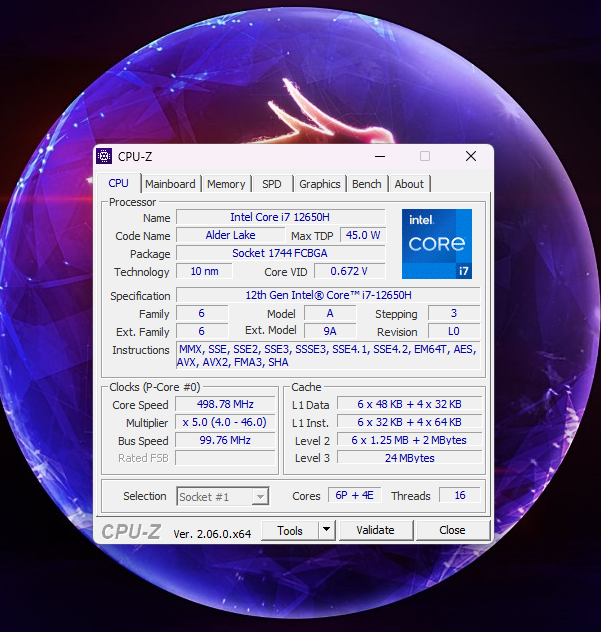Viewport: 601px width, 632px height.
Task: Click the Specification field 12th Gen Intel Core i7-12650H
Action: (x=328, y=295)
